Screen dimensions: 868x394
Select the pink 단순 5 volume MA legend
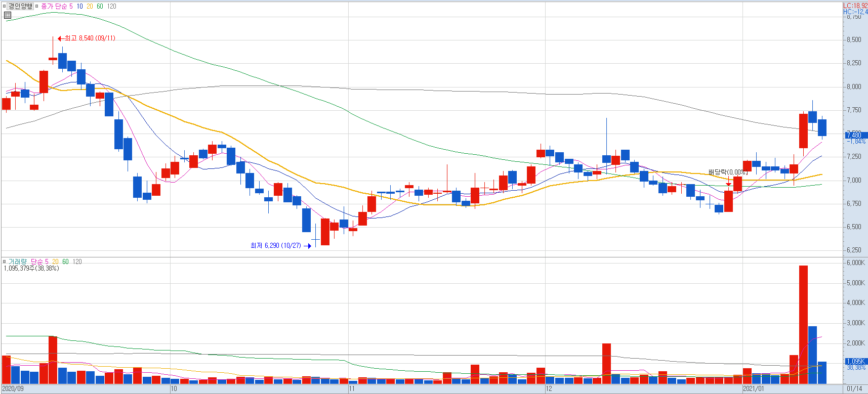[39, 261]
